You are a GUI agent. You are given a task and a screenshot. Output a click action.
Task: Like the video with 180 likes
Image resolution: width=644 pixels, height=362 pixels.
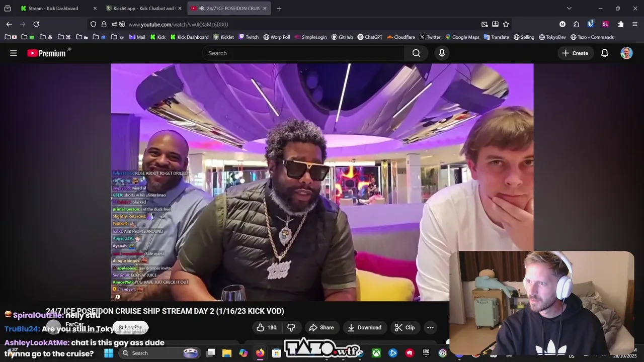pyautogui.click(x=267, y=327)
